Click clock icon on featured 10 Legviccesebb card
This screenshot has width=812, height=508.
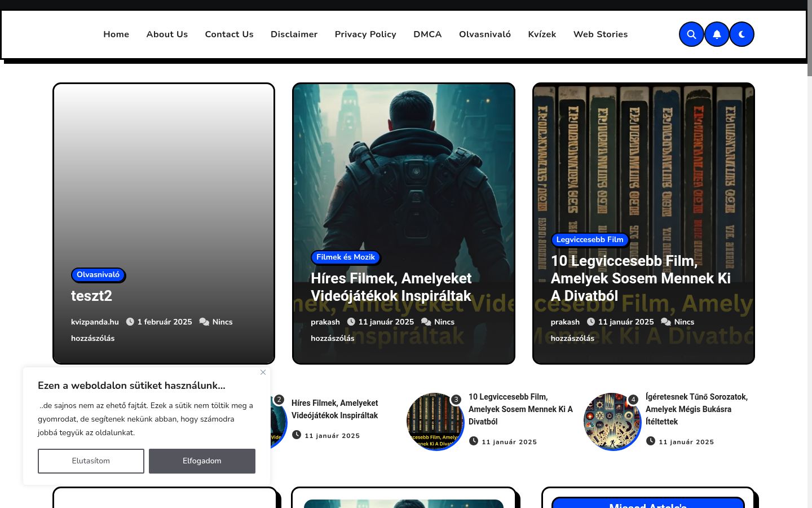click(591, 322)
